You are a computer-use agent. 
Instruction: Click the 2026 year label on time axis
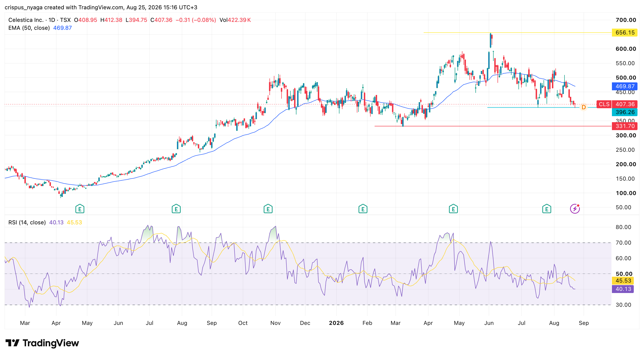tap(336, 323)
